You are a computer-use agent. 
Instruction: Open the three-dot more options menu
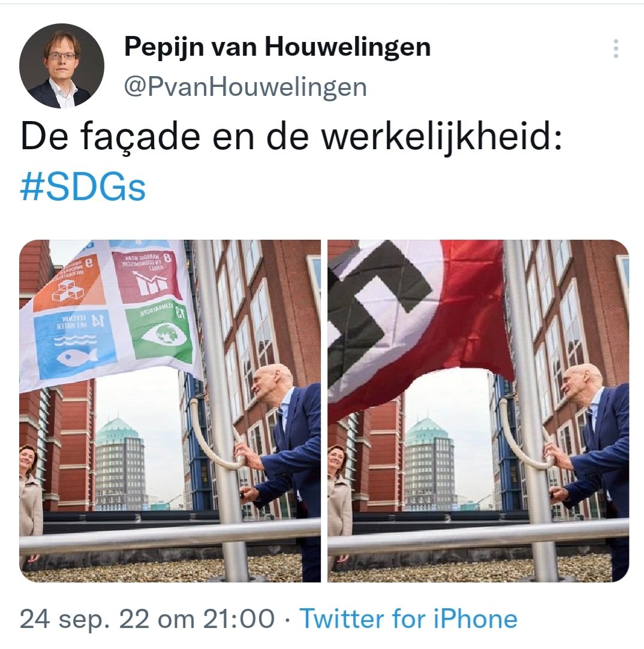coord(616,49)
